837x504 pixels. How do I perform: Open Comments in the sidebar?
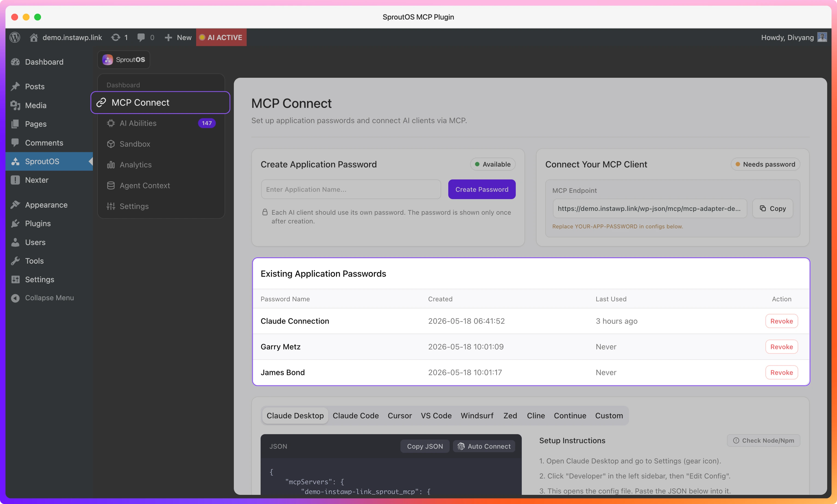[x=44, y=143]
